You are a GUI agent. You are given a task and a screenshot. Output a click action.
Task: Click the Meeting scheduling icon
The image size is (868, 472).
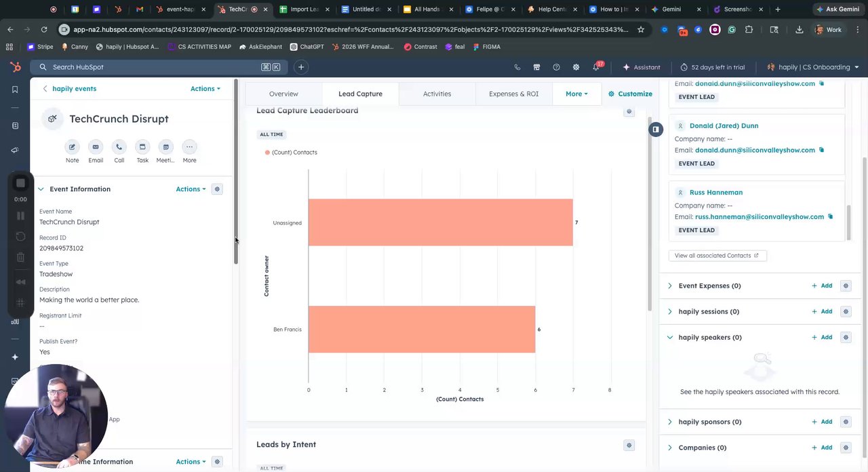[165, 146]
